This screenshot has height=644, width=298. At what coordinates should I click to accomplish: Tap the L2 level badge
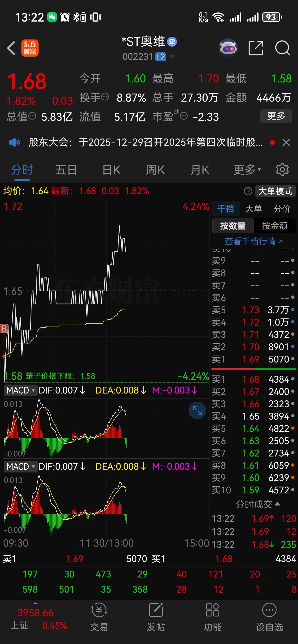pyautogui.click(x=160, y=57)
